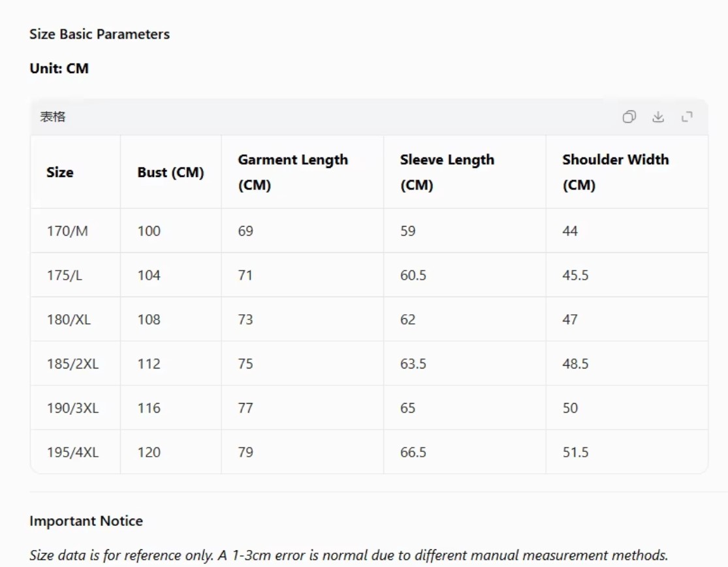Viewport: 728px width, 567px height.
Task: Click the sleeve length value 60.5
Action: click(x=413, y=276)
